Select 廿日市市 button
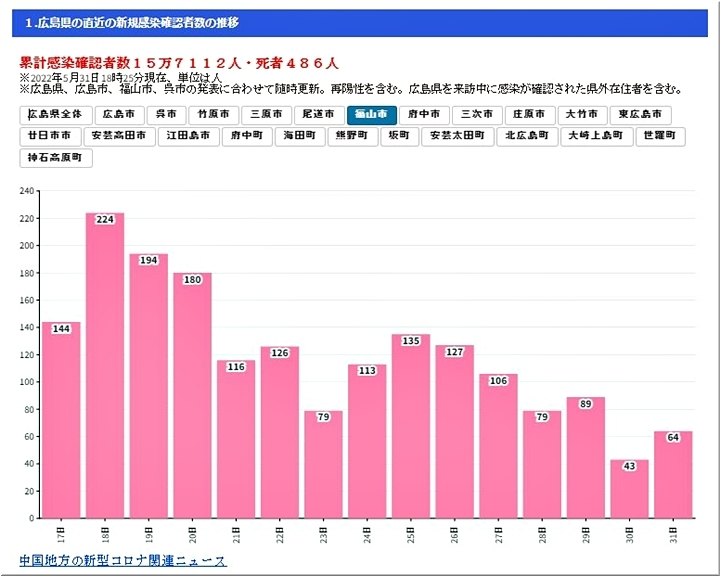720x576 pixels. [49, 136]
